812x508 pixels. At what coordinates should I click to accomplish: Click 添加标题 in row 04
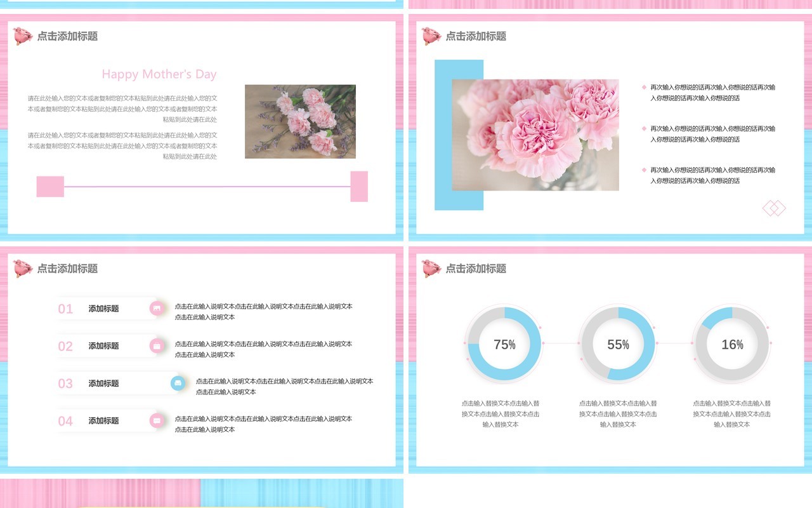(104, 420)
